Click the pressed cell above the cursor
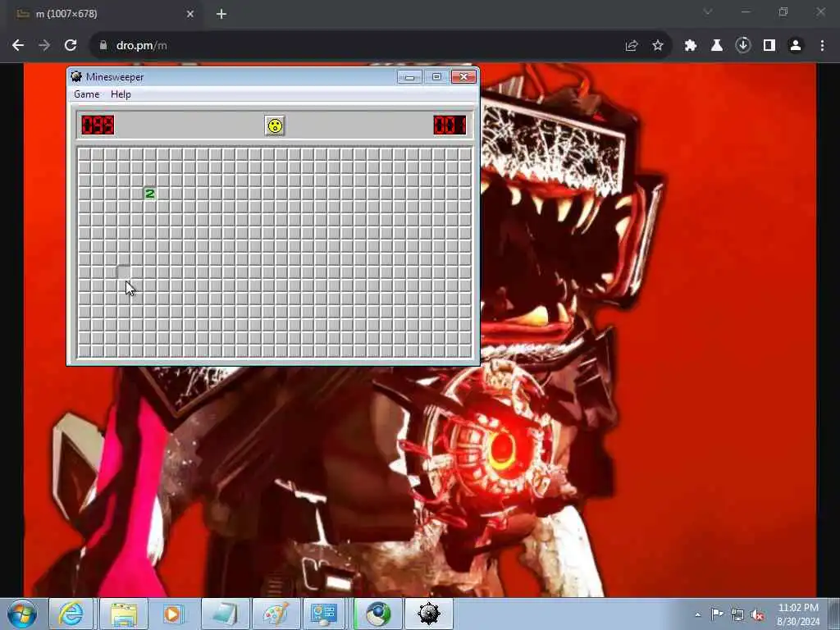 (x=124, y=272)
